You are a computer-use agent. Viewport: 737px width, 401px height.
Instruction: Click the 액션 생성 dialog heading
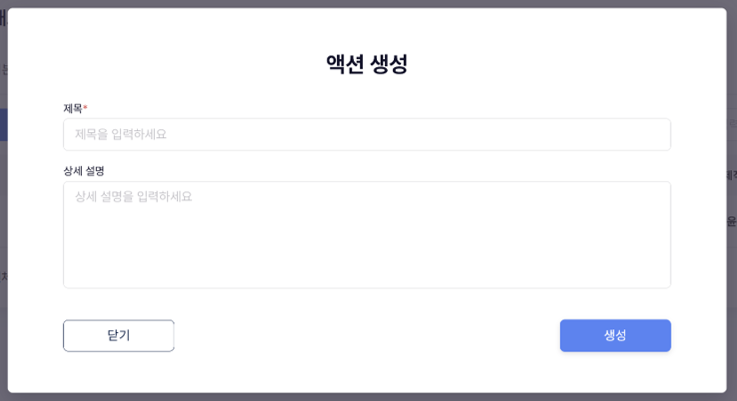367,64
